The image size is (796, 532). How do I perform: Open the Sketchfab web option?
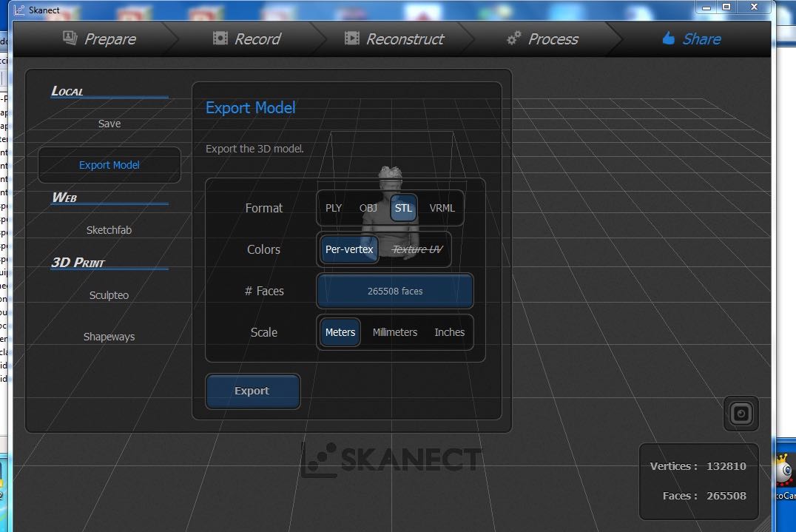109,230
